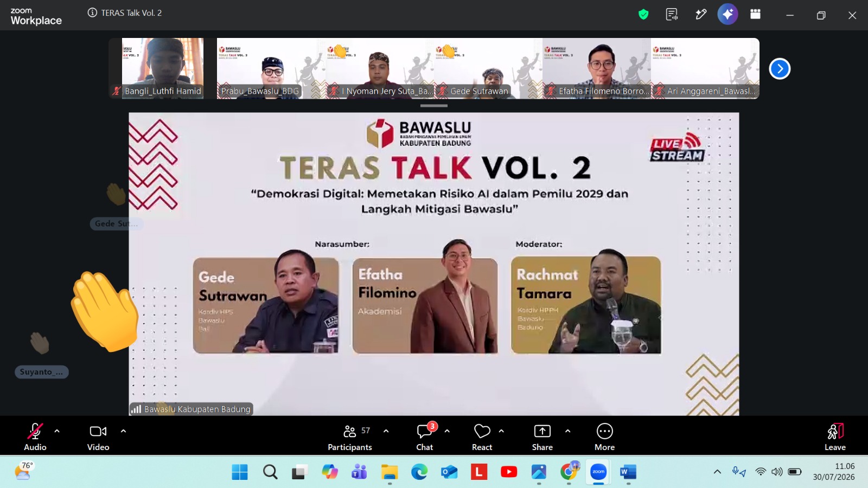Click the Suyanto_ reaction name tag

[41, 372]
